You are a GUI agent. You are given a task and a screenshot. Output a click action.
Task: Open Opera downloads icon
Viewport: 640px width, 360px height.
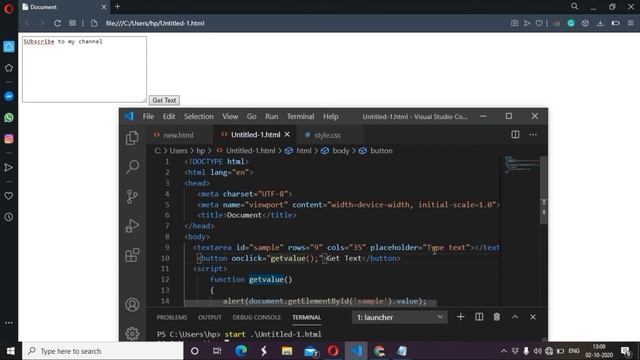(600, 23)
